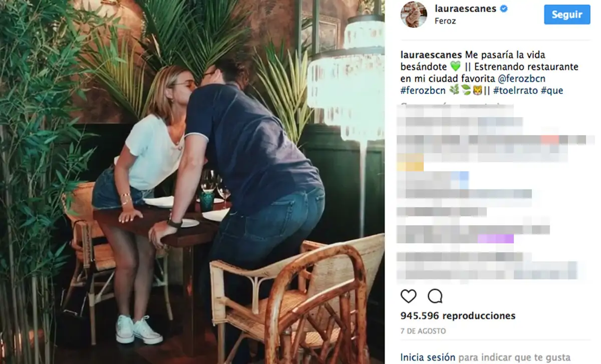Open the lauraescanes profile picture
601x364 pixels.
[x=414, y=15]
